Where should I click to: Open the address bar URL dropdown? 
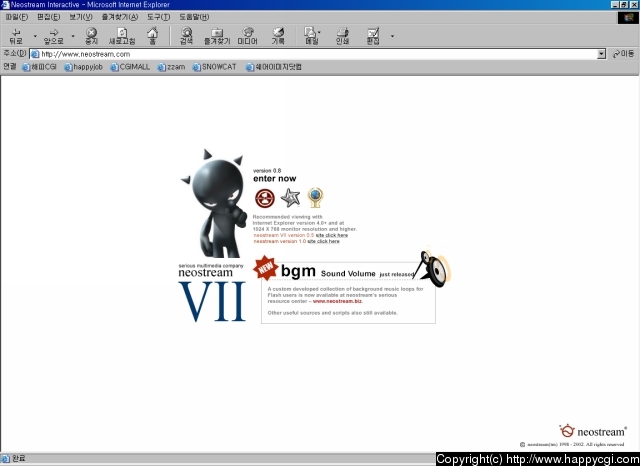coord(601,54)
